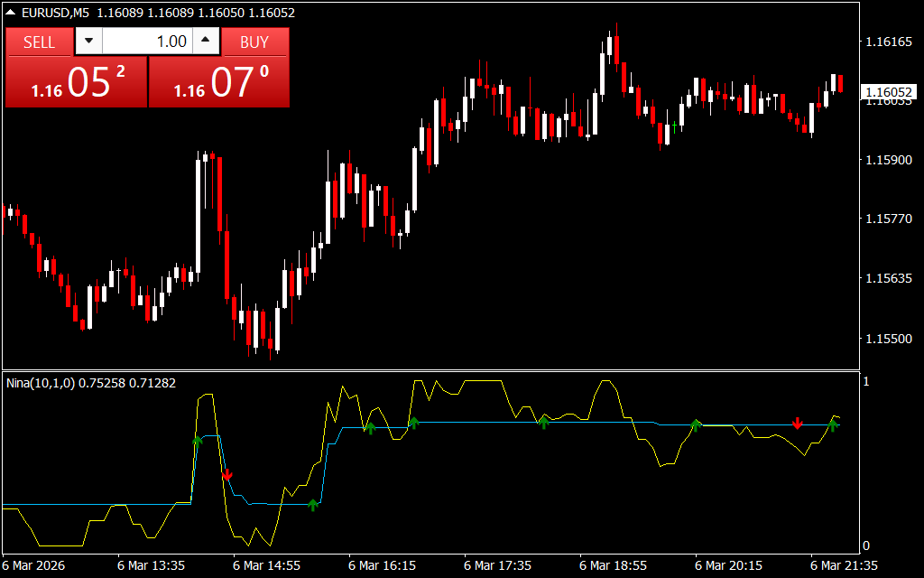Click the sell price tile showing 1.16 05

[x=76, y=83]
